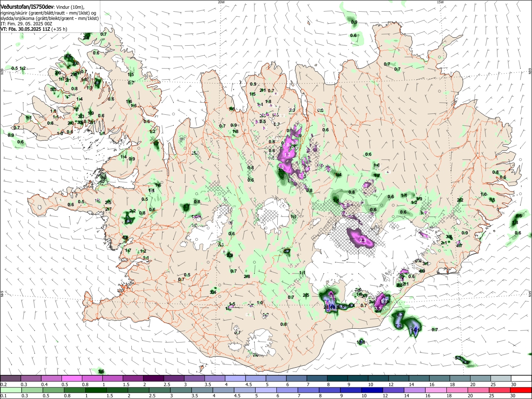
Task: Click the medium green 0.8 rain legend swatch
Action: pos(74,390)
